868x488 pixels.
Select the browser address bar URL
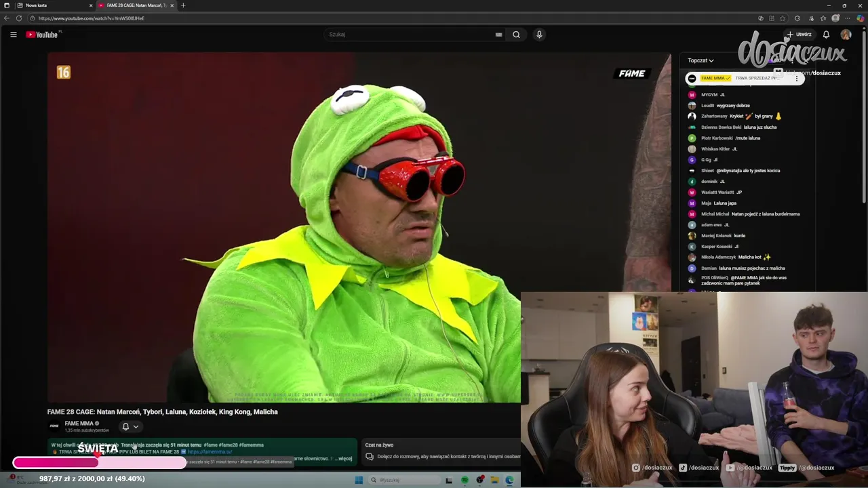click(91, 18)
